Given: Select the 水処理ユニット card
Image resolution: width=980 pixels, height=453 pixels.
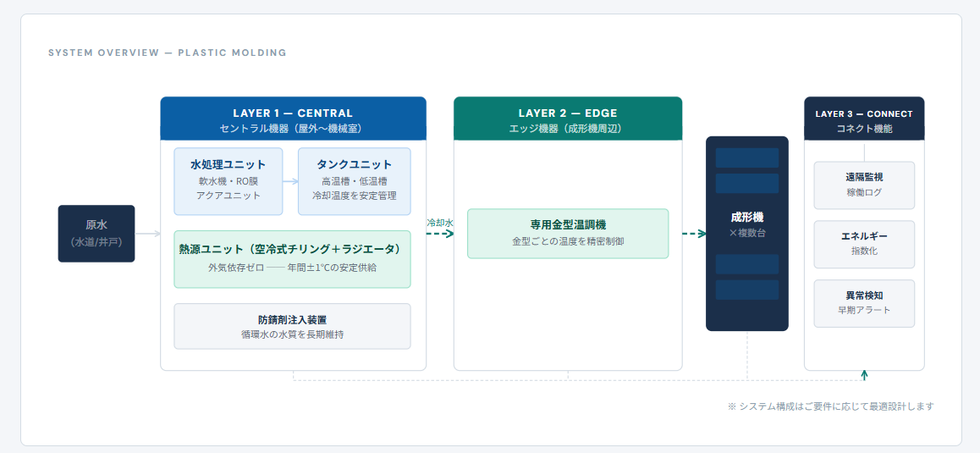Looking at the screenshot, I should [x=228, y=181].
